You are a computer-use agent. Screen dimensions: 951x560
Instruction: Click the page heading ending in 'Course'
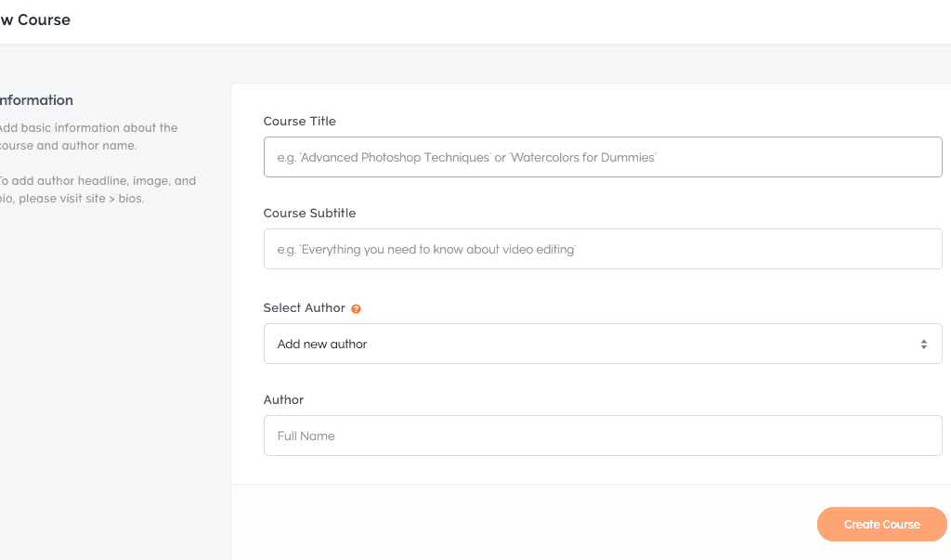[35, 20]
